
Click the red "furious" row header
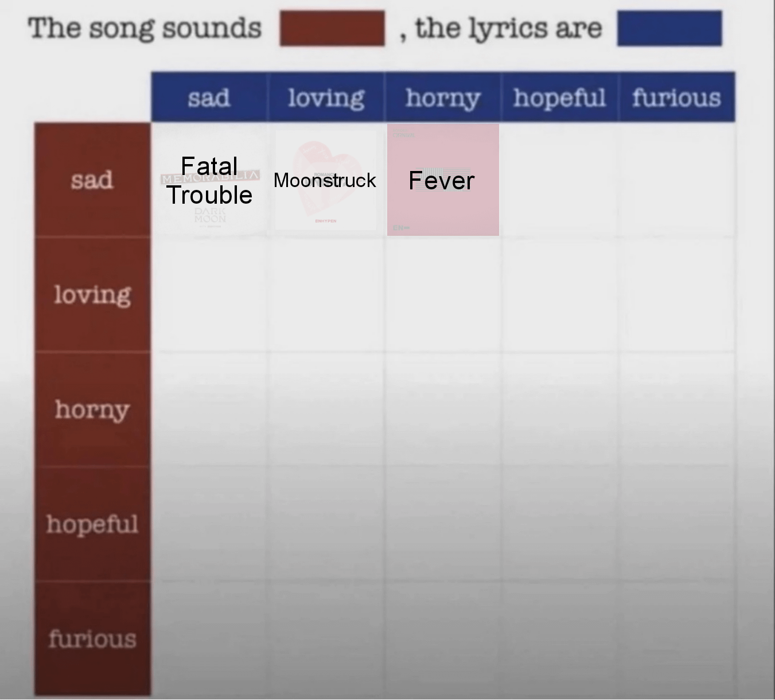92,638
